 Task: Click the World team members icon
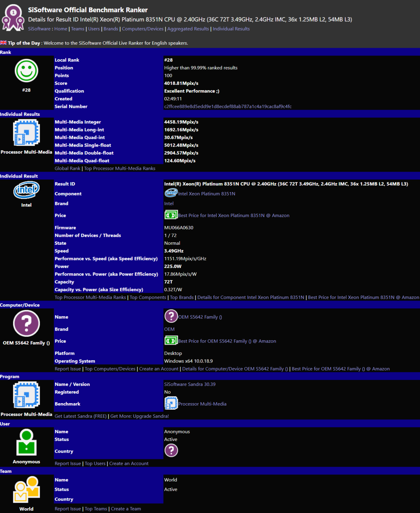click(26, 490)
